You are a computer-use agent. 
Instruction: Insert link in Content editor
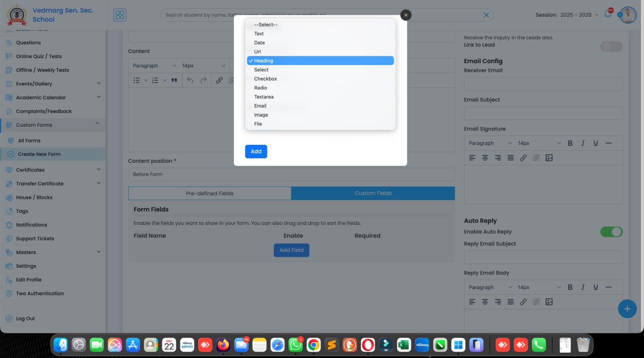219,80
